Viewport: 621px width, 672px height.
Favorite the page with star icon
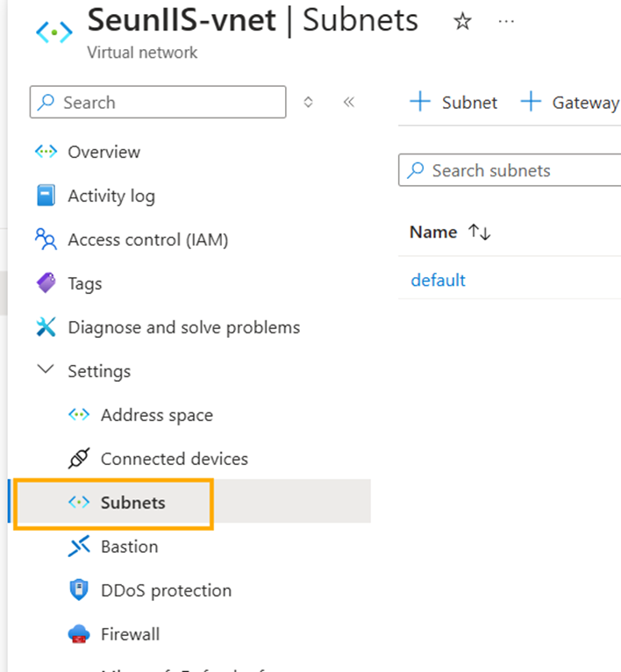coord(462,22)
